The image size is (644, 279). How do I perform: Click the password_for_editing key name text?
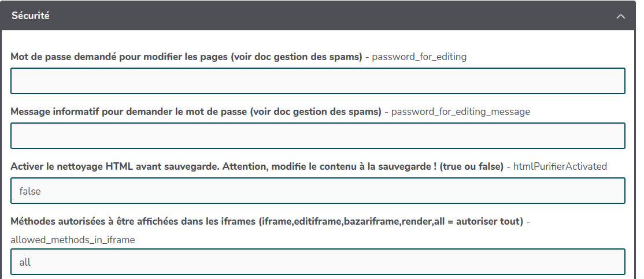(419, 57)
